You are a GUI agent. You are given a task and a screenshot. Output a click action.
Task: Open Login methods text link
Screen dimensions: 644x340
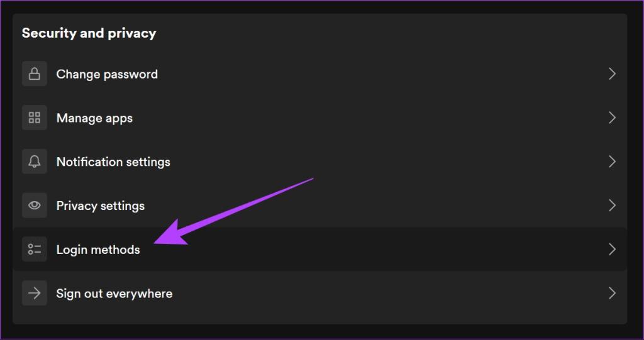click(98, 250)
